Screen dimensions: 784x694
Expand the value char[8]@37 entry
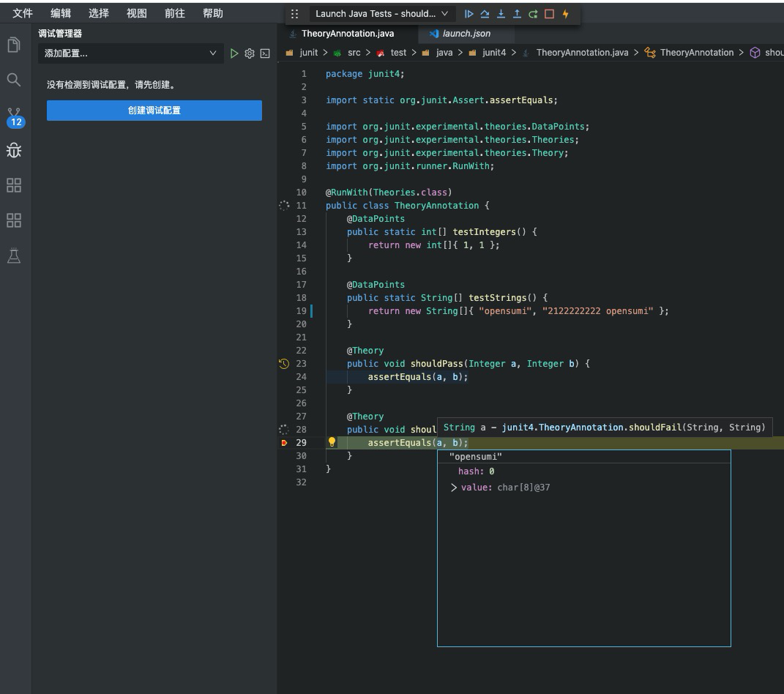point(454,488)
